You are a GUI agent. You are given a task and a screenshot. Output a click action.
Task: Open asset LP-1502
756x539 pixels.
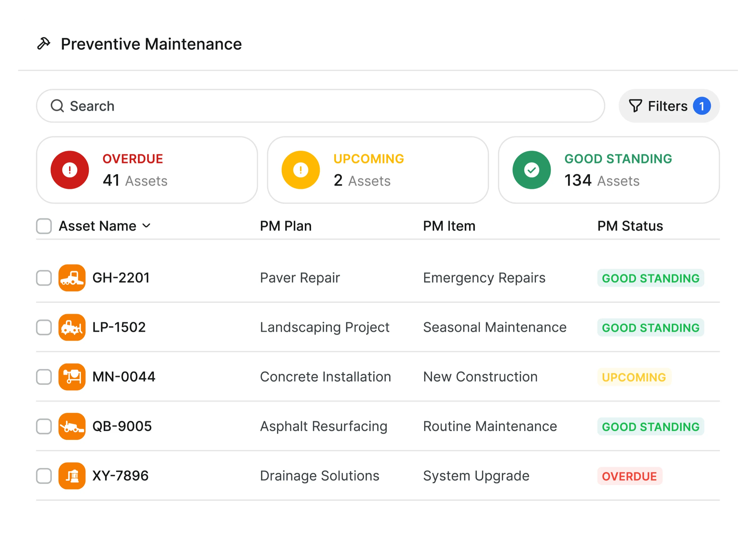coord(119,328)
